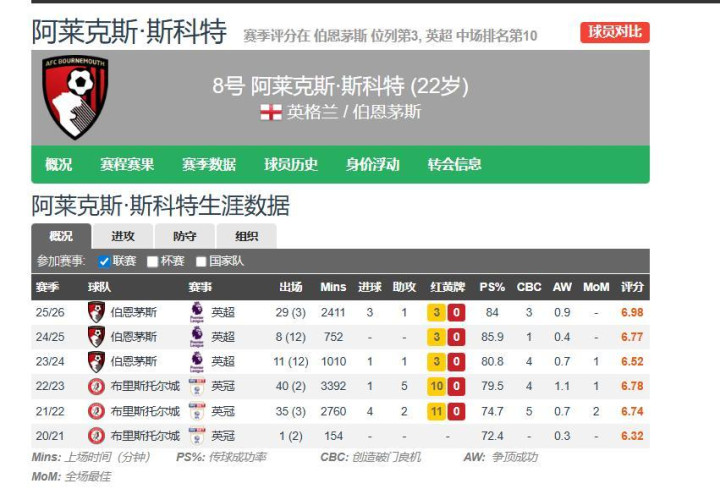Click minutes value 3392

pos(333,386)
